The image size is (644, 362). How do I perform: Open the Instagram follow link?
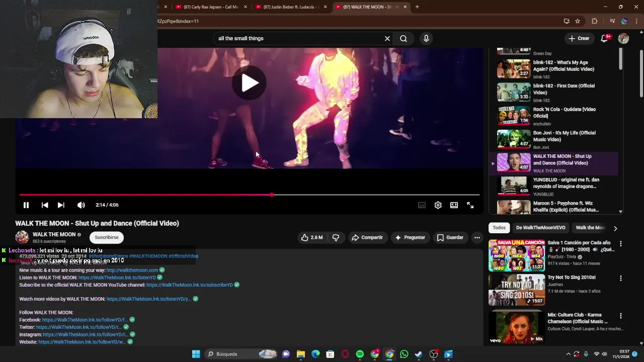click(86, 334)
